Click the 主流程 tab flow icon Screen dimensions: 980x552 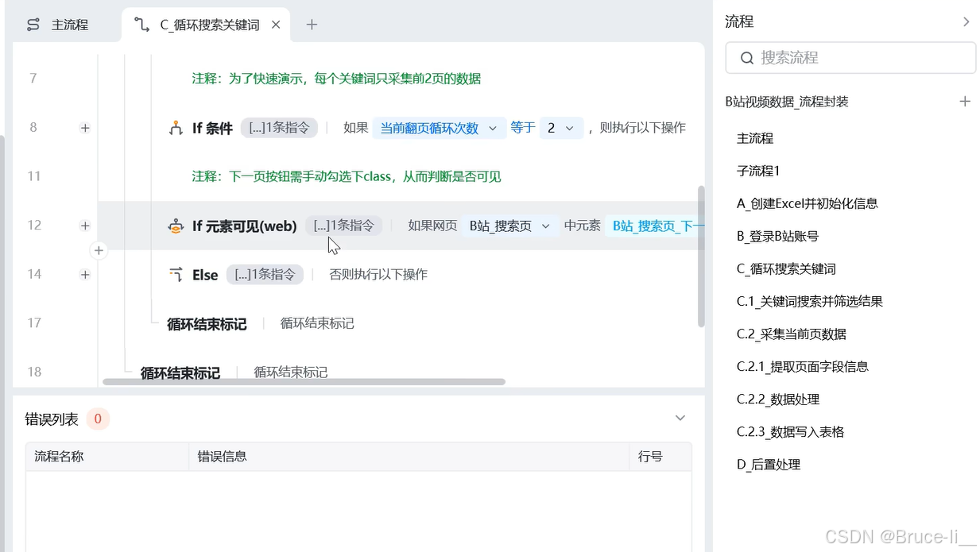coord(33,25)
